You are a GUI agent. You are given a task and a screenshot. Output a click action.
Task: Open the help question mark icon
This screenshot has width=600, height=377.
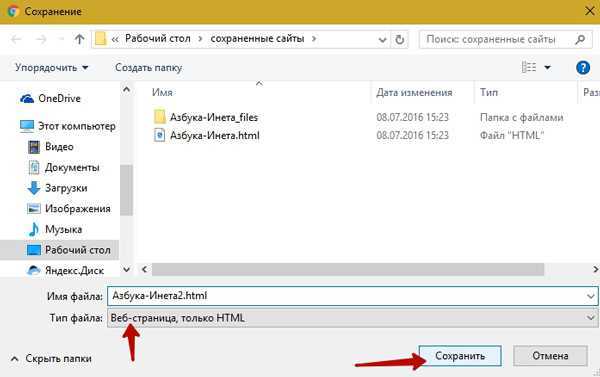583,68
